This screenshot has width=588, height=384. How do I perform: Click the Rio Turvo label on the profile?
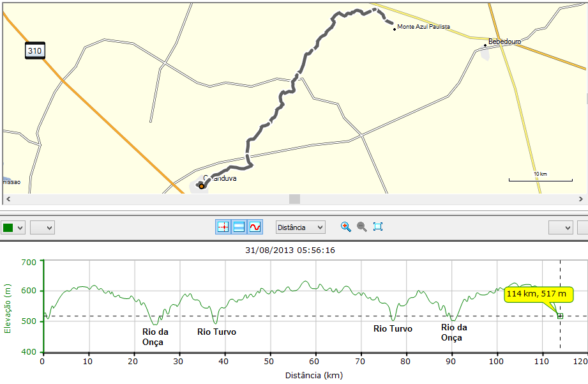click(216, 332)
